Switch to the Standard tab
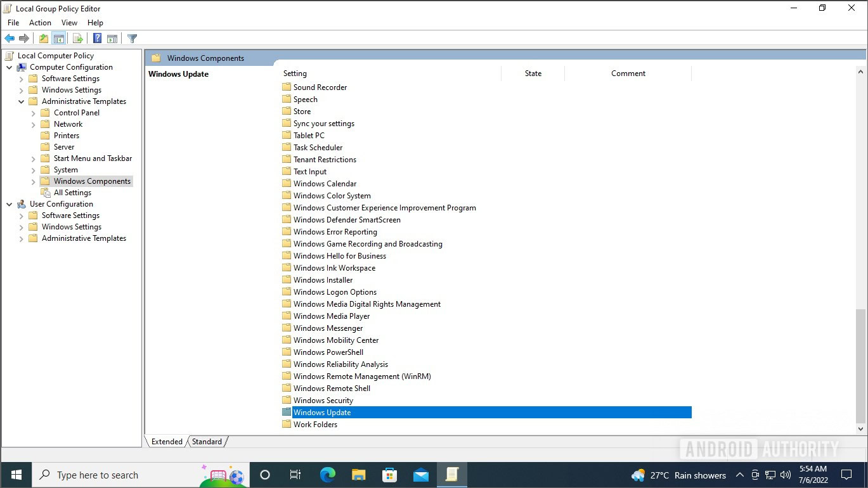The width and height of the screenshot is (868, 488). 207,442
